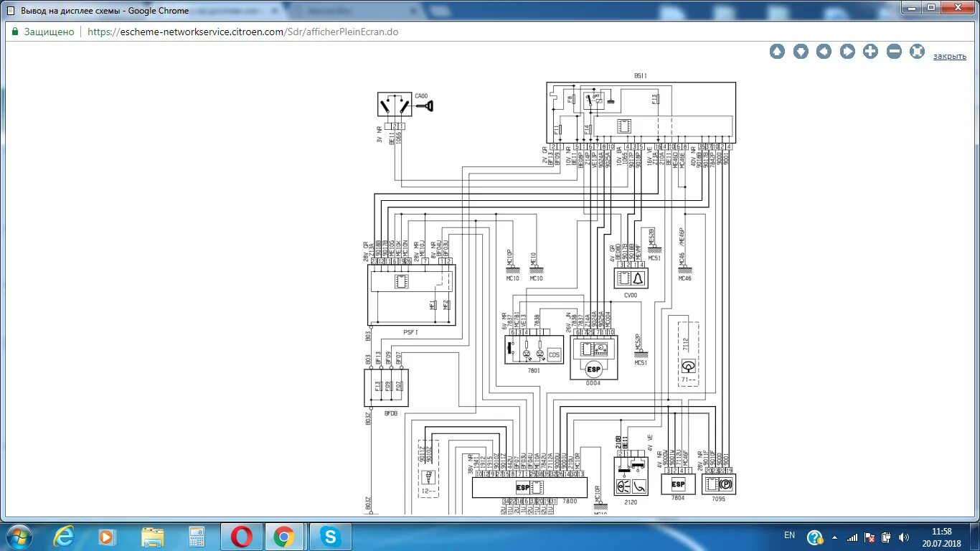Open the network signal tray icon
Viewport: 980px width, 551px height.
tap(852, 537)
